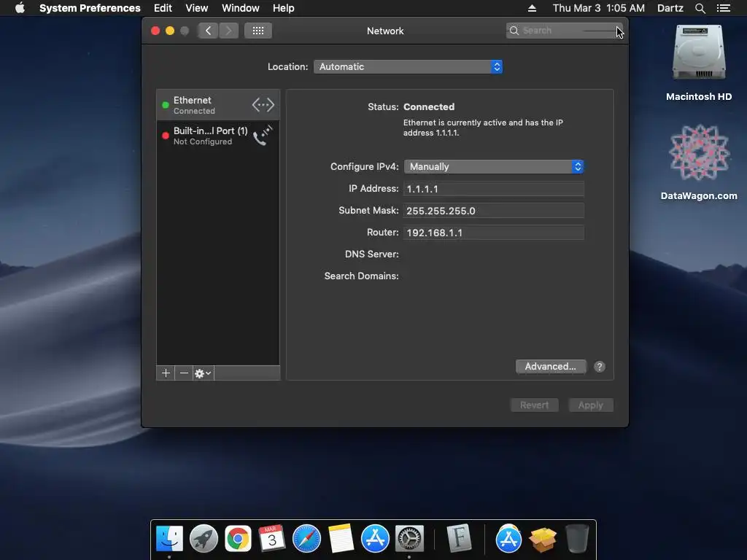Remove the selected service with minus button
The height and width of the screenshot is (560, 747).
pyautogui.click(x=184, y=373)
